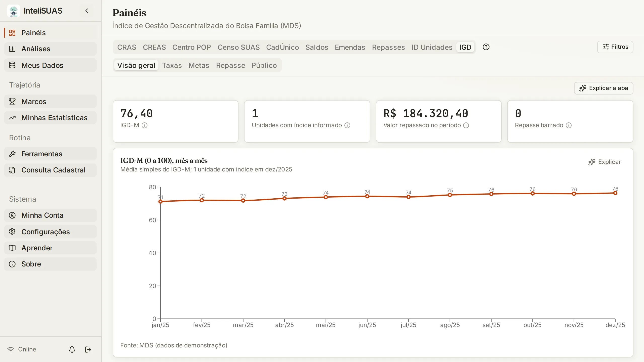Open the Filtros button
The width and height of the screenshot is (644, 362).
615,47
